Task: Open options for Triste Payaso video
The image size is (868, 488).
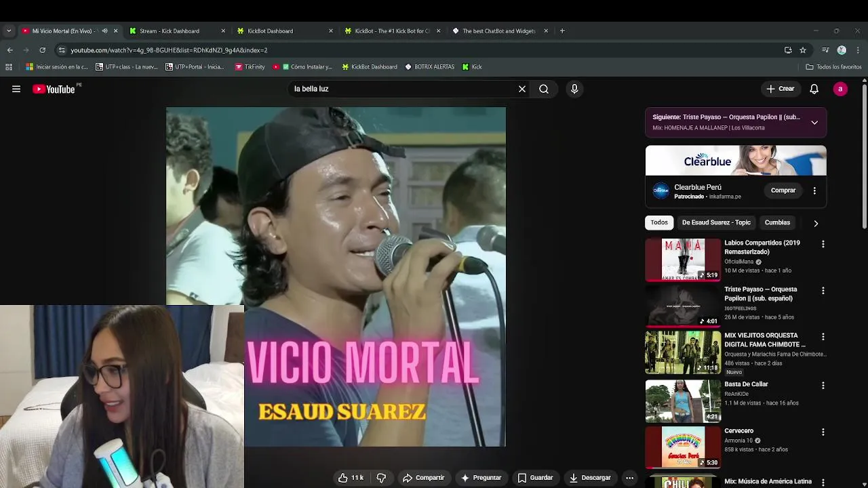Action: (823, 291)
